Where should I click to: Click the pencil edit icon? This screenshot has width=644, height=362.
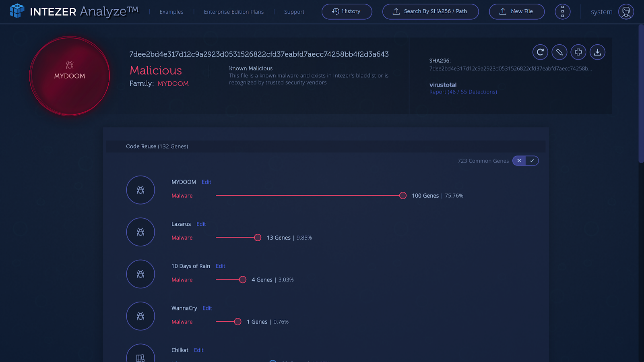pyautogui.click(x=559, y=52)
